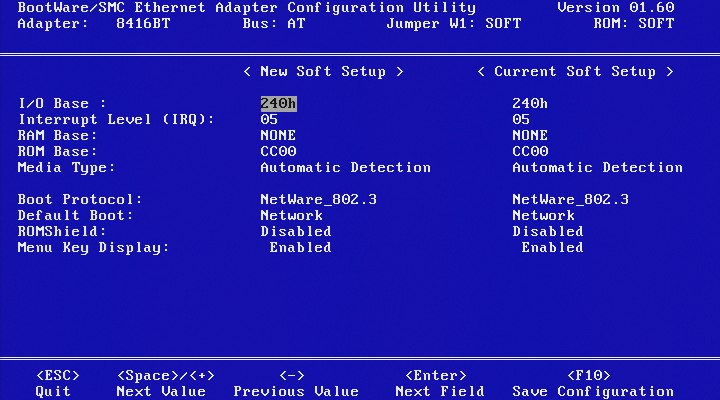This screenshot has width=720, height=400.
Task: Click the Default Boot label
Action: (75, 216)
